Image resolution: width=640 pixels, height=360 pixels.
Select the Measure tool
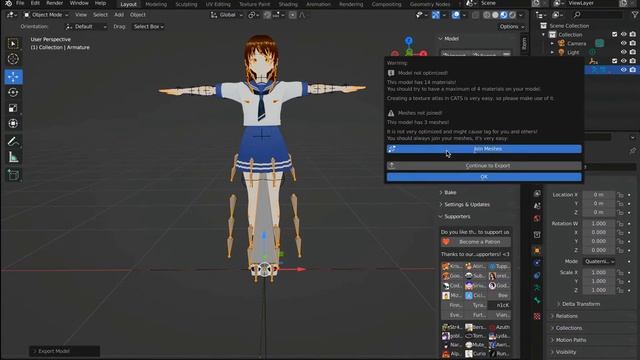pos(13,157)
